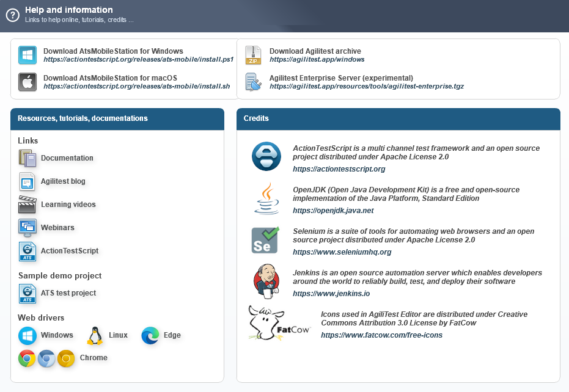Click the ZIP archive icon

tap(253, 55)
